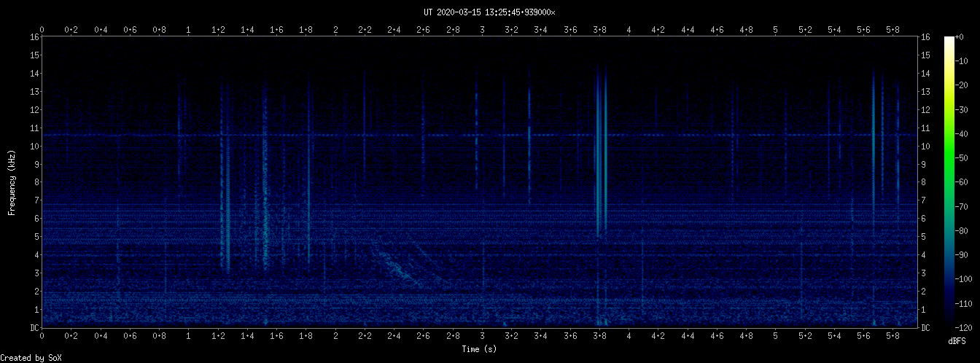The height and width of the screenshot is (363, 980).
Task: Click the 16 kHz label on the left frequency axis
Action: 34,36
